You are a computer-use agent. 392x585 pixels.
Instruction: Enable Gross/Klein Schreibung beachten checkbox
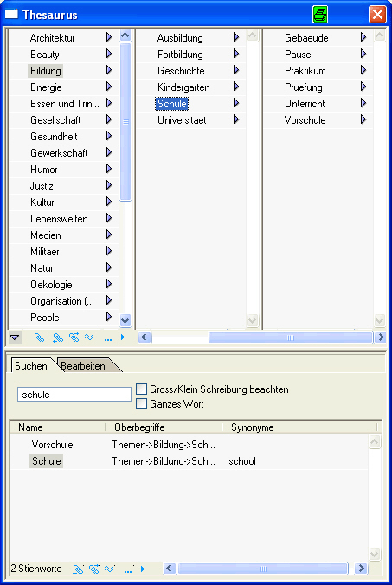point(141,389)
